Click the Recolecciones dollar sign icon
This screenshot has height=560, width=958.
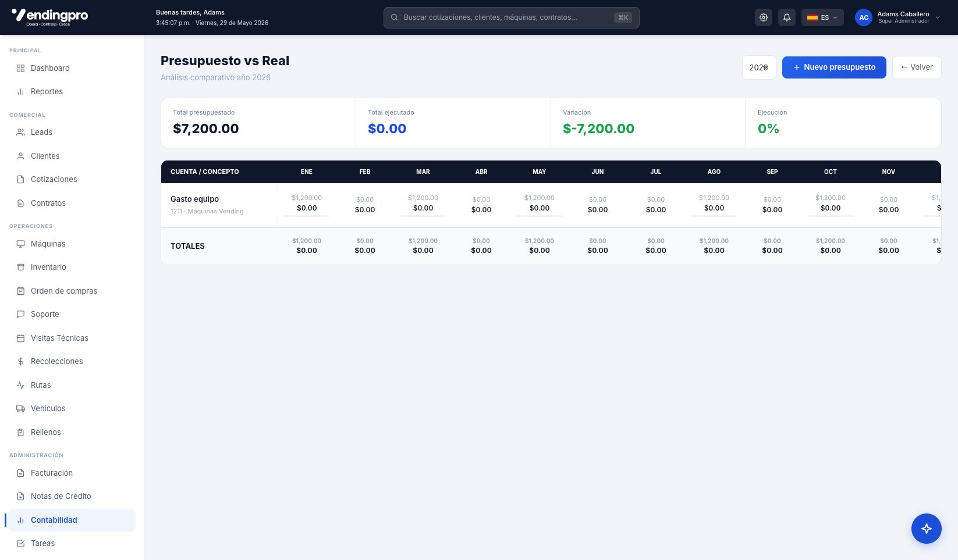click(20, 361)
